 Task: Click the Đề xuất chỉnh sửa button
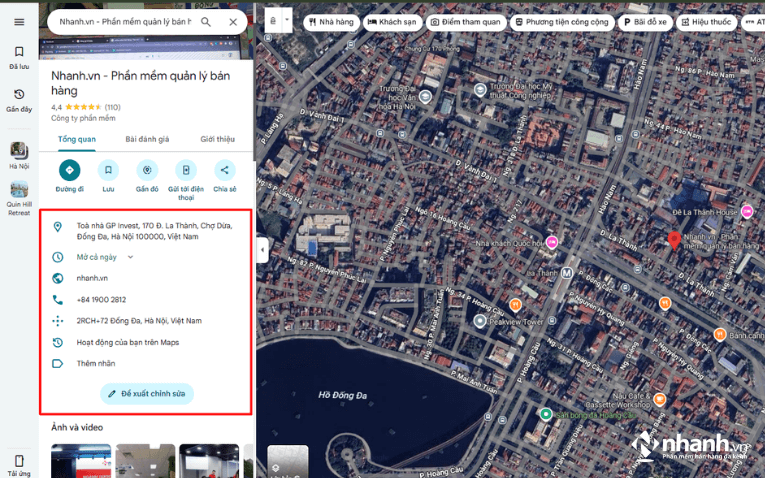(x=147, y=394)
